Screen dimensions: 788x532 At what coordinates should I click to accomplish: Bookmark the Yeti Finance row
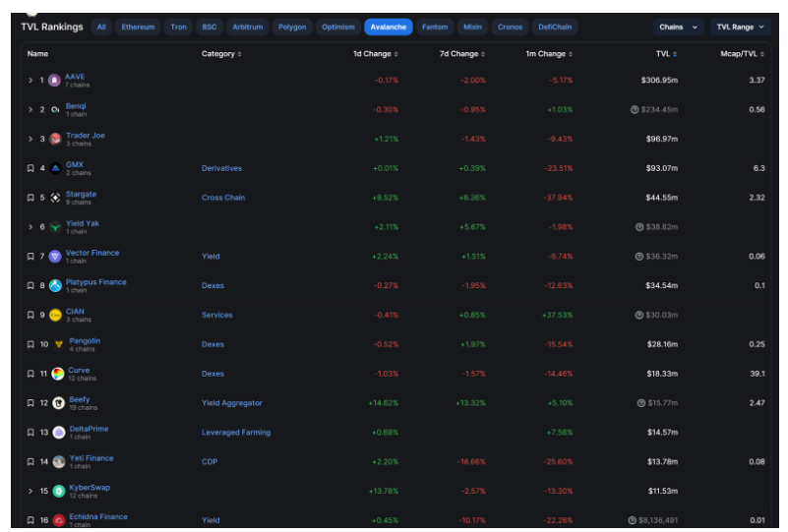[30, 462]
